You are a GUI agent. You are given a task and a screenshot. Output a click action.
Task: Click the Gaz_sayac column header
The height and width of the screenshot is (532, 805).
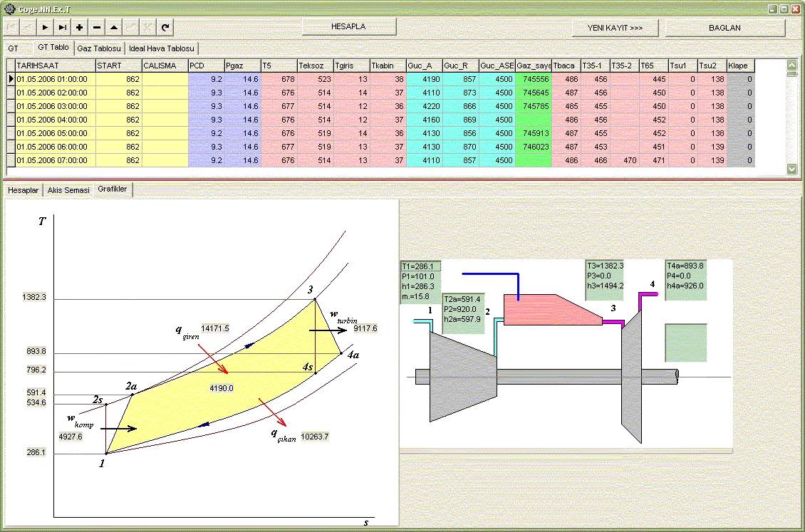click(533, 66)
